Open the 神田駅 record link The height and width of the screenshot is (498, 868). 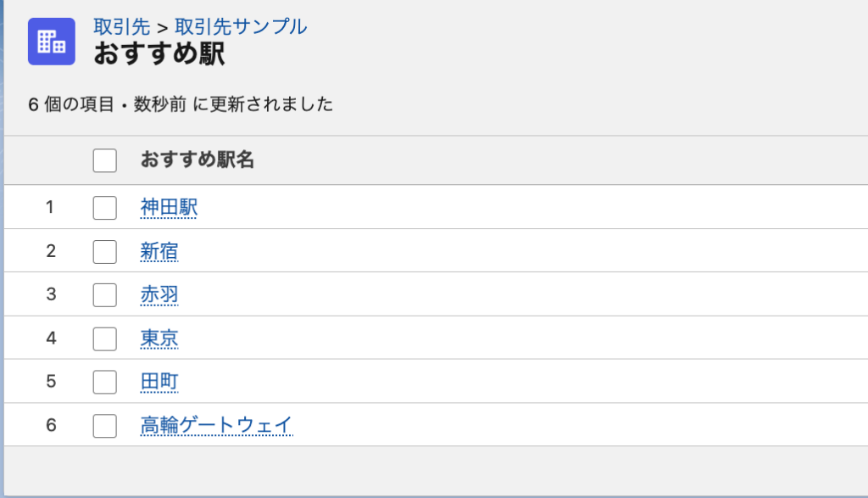pyautogui.click(x=169, y=207)
